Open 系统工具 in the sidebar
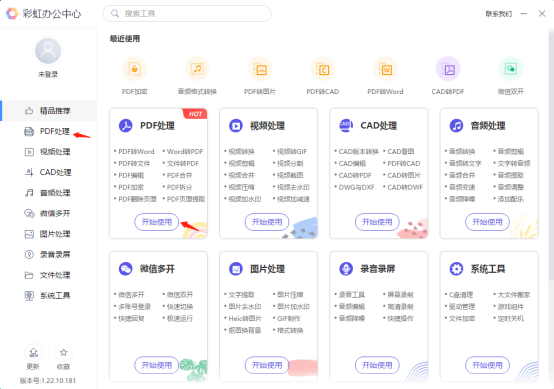The image size is (554, 389). click(48, 295)
